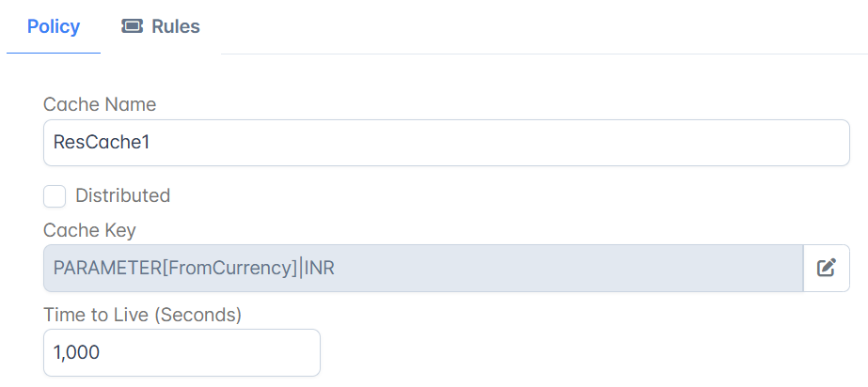Click the INR portion of the cache key
Screen dimensions: 868x387
click(x=320, y=268)
